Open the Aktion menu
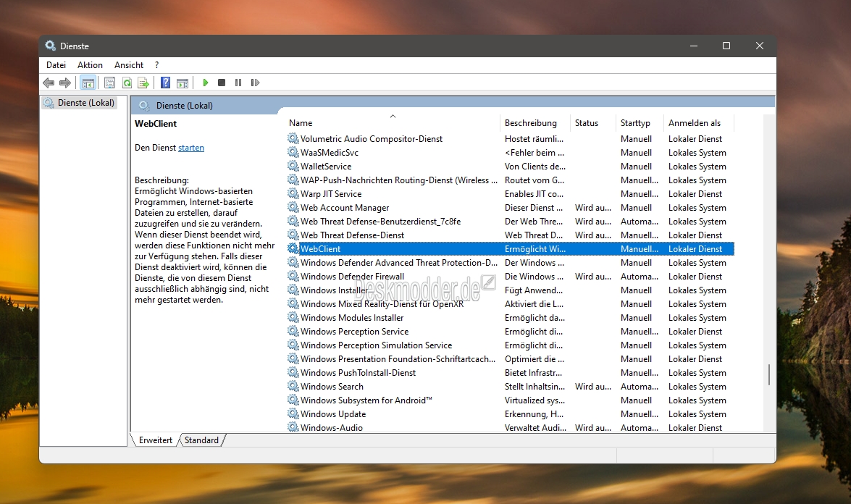The height and width of the screenshot is (504, 851). pyautogui.click(x=90, y=65)
